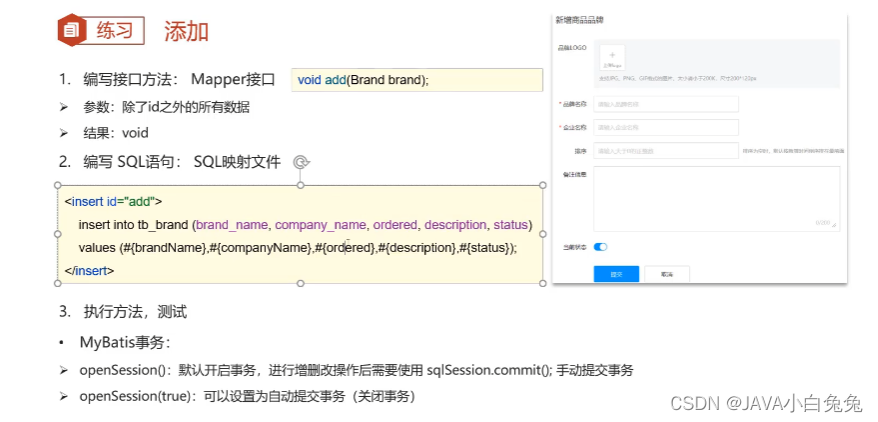Screen dimensions: 878x422
Task: Click the JPG, PNG, GIF upload hint text
Action: pyautogui.click(x=678, y=79)
